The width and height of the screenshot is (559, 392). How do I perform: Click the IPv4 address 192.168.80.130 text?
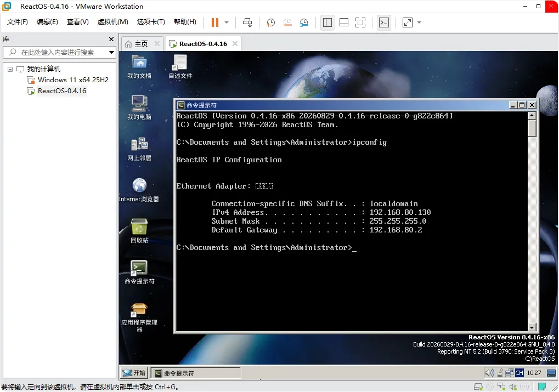(x=400, y=212)
